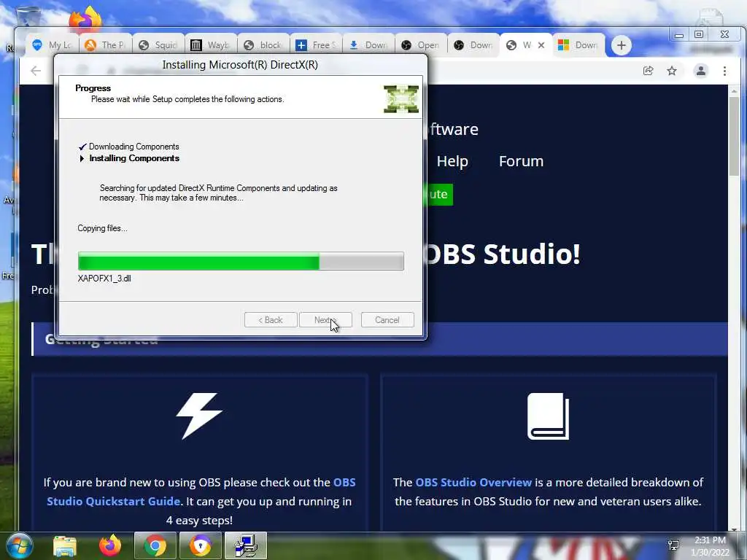Click the DirectX copying files progress bar

pyautogui.click(x=241, y=261)
